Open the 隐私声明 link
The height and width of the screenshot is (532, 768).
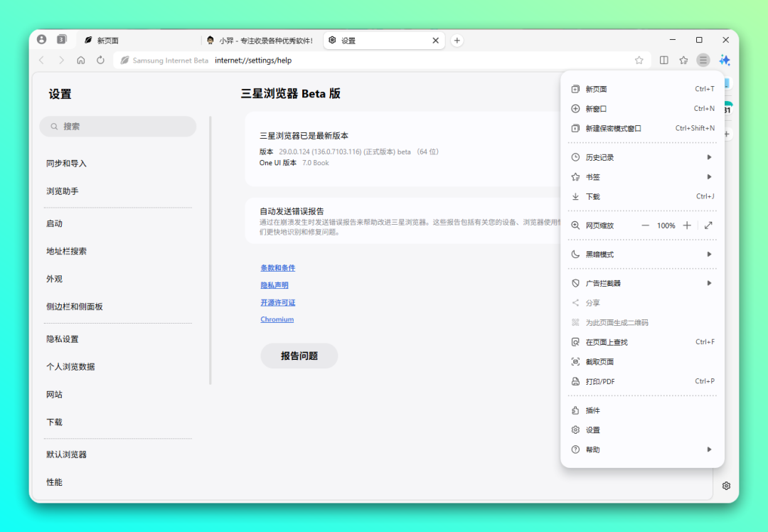click(x=274, y=285)
